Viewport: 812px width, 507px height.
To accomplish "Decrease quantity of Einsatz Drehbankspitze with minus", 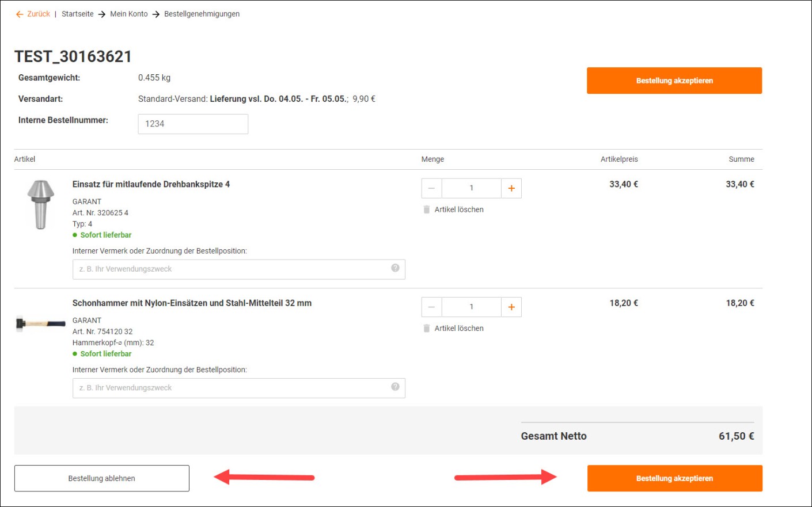I will point(431,188).
